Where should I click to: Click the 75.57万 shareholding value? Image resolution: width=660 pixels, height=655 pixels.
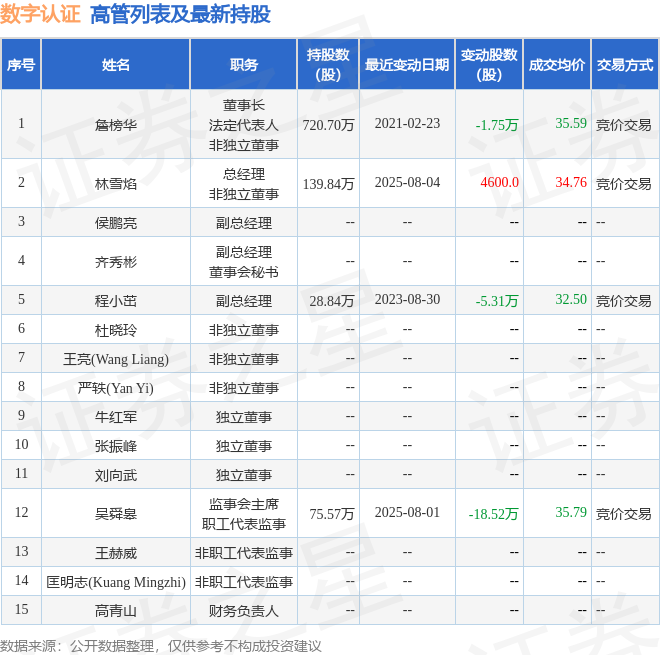click(x=332, y=514)
